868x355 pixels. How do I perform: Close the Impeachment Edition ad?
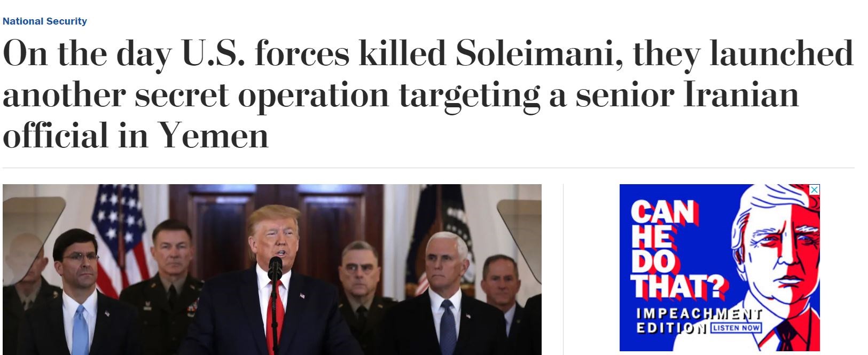pyautogui.click(x=814, y=190)
